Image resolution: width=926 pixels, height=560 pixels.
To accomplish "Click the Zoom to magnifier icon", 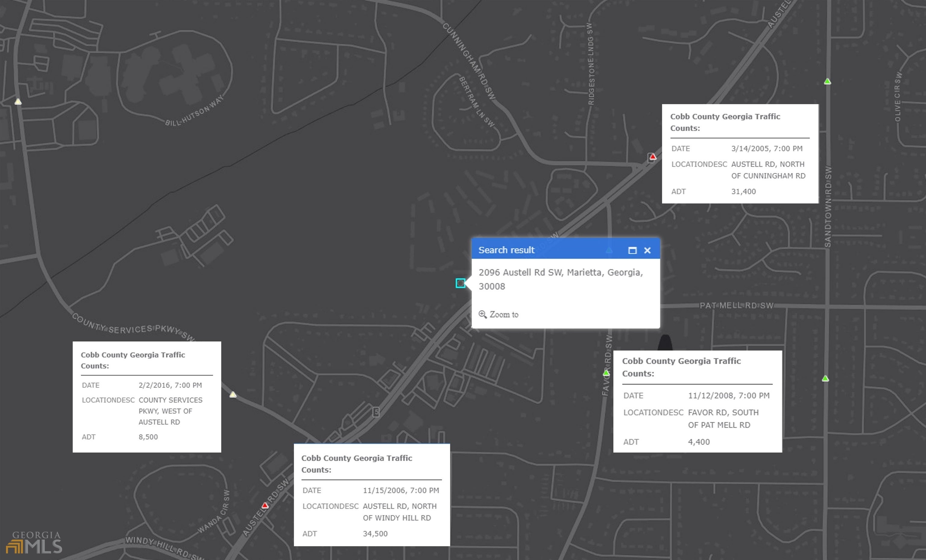I will 482,314.
